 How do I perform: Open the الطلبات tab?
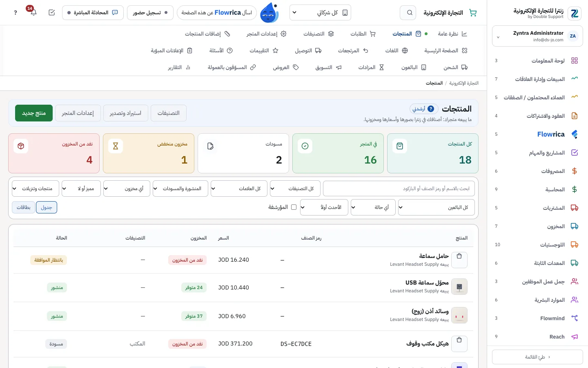click(x=363, y=34)
